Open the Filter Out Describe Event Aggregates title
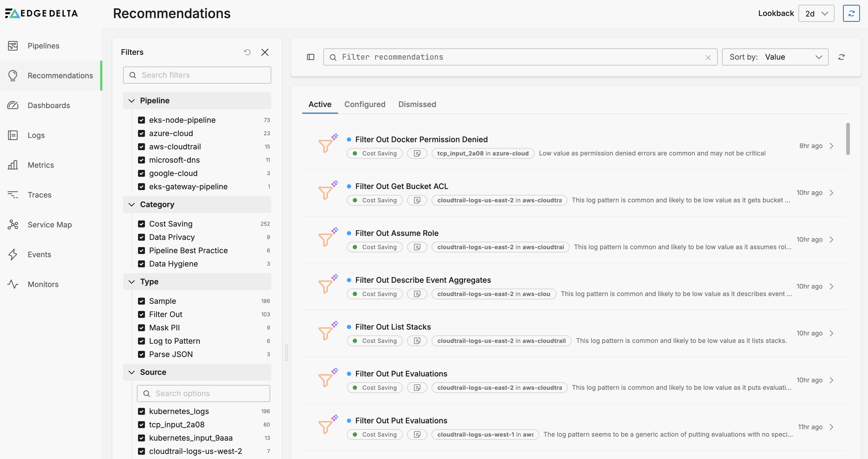The height and width of the screenshot is (459, 868). click(x=423, y=280)
